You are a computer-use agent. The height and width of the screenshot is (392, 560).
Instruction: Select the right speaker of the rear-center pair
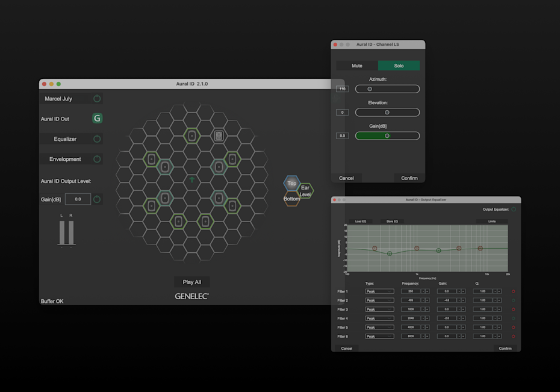click(x=205, y=222)
